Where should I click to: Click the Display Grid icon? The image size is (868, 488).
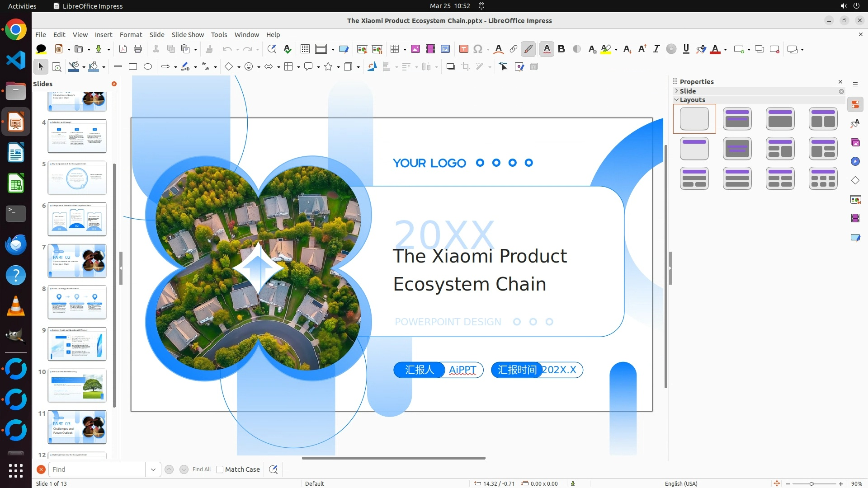point(305,49)
